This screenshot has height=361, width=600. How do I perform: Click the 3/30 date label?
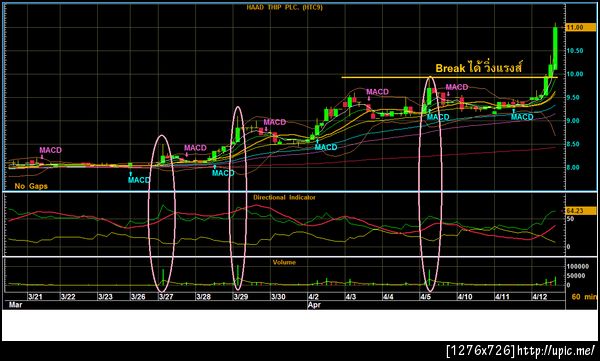[278, 297]
